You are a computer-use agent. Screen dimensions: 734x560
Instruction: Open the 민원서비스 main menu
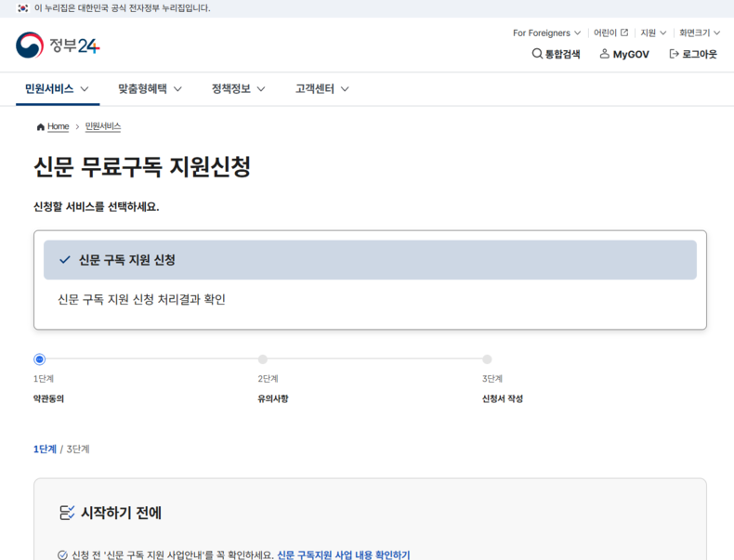[x=57, y=89]
